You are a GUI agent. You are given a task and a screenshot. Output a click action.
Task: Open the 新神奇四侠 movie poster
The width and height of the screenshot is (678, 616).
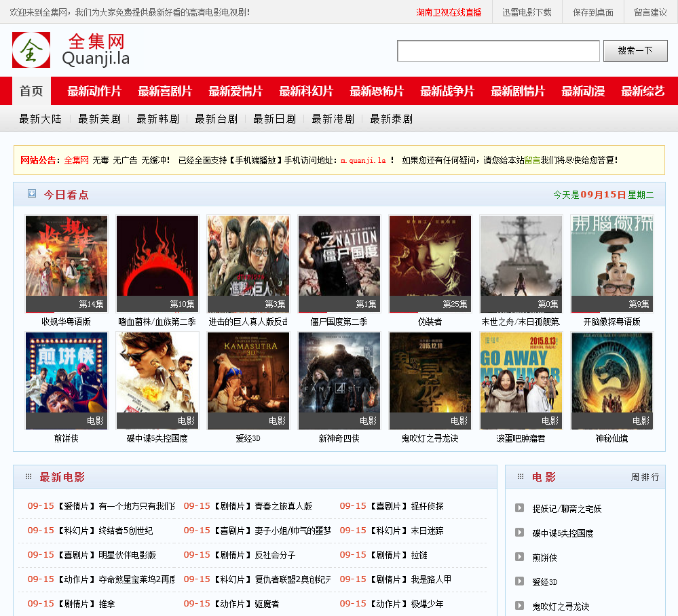point(339,381)
